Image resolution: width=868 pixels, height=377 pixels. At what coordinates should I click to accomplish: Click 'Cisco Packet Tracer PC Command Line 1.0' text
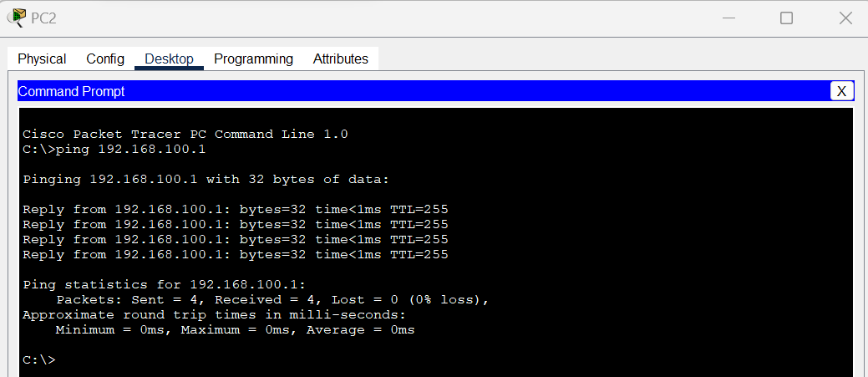tap(185, 134)
